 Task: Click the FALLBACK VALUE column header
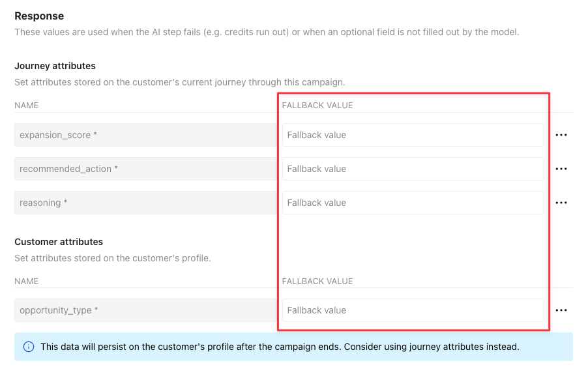click(318, 105)
